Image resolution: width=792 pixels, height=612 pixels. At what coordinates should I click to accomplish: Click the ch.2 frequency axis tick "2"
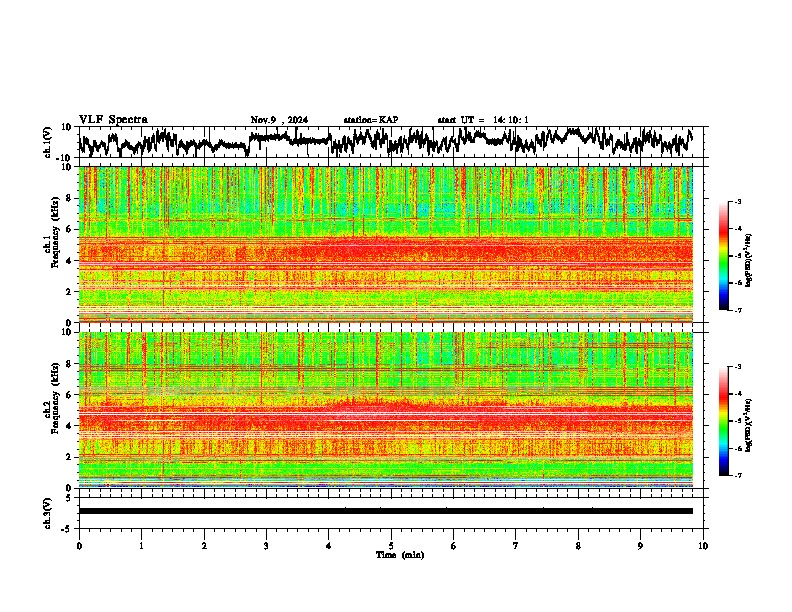(70, 457)
